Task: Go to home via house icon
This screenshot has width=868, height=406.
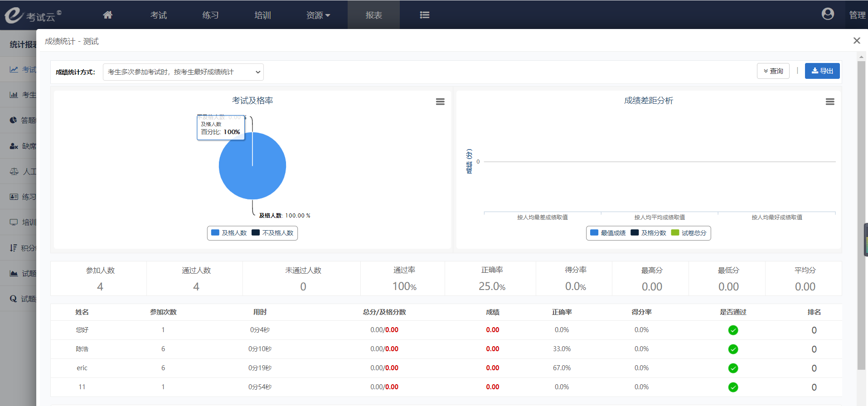Action: 107,15
